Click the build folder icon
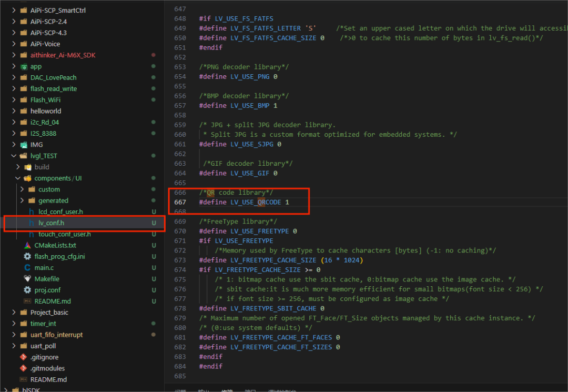The image size is (568, 392). (28, 167)
